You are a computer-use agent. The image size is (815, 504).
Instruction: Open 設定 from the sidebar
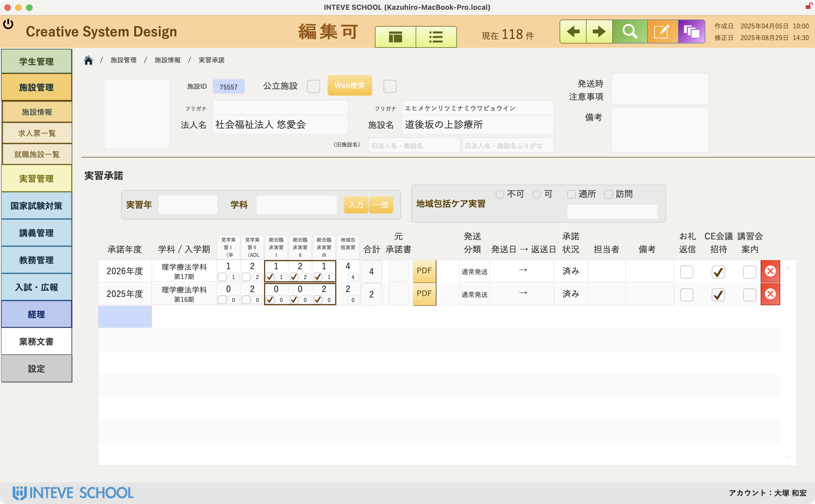pos(36,368)
